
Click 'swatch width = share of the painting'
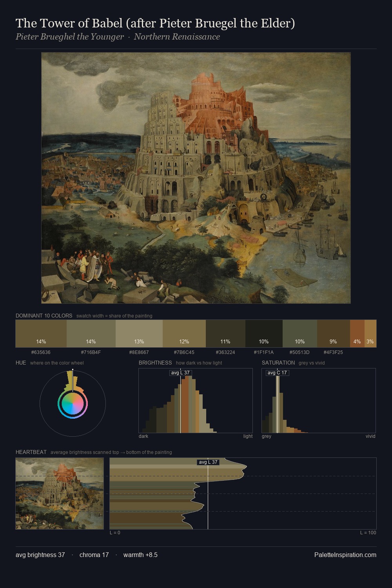click(x=114, y=316)
